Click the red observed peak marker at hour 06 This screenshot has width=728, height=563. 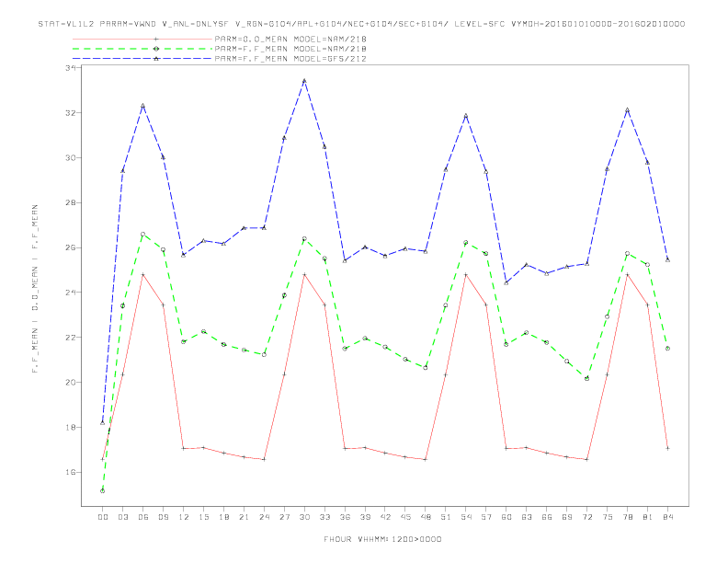(143, 274)
